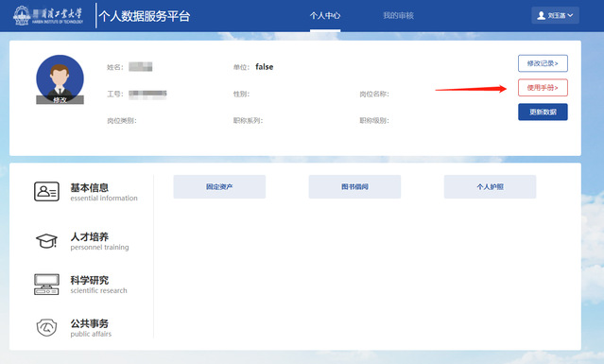Click the shield icon for 公共事务
Screen dimensions: 604x364
pyautogui.click(x=46, y=327)
